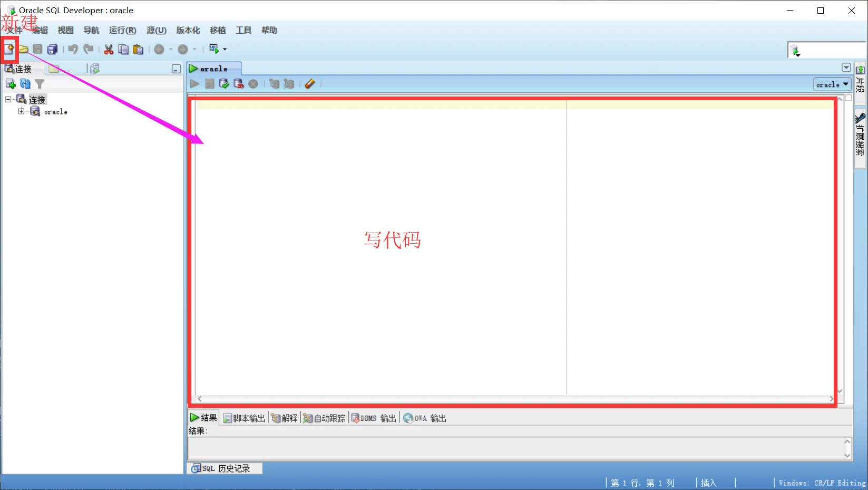The width and height of the screenshot is (868, 490).
Task: Switch to the reports panel tab
Action: pyautogui.click(x=95, y=69)
